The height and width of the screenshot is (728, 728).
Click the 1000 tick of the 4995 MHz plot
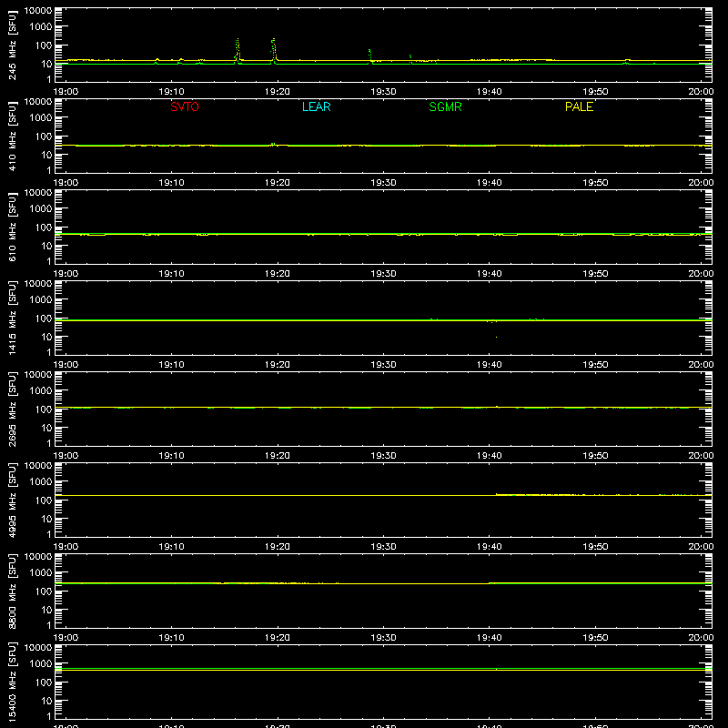pyautogui.click(x=41, y=482)
